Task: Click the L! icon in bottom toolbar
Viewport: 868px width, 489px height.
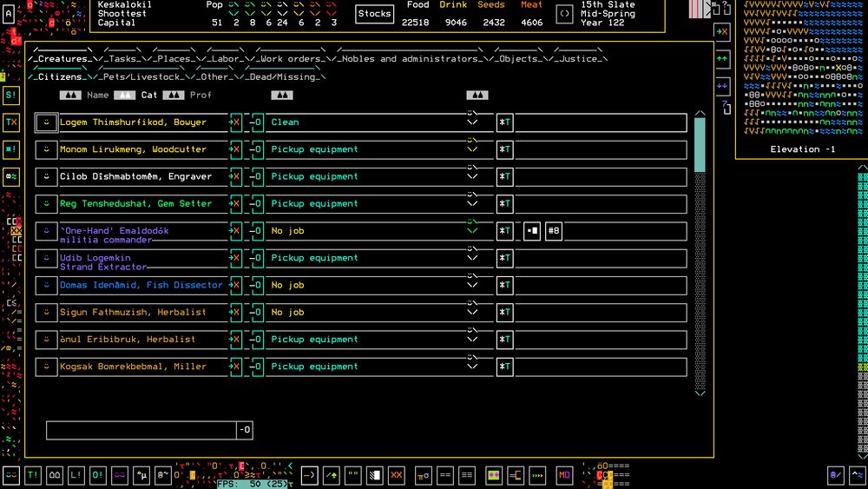Action: pyautogui.click(x=76, y=475)
